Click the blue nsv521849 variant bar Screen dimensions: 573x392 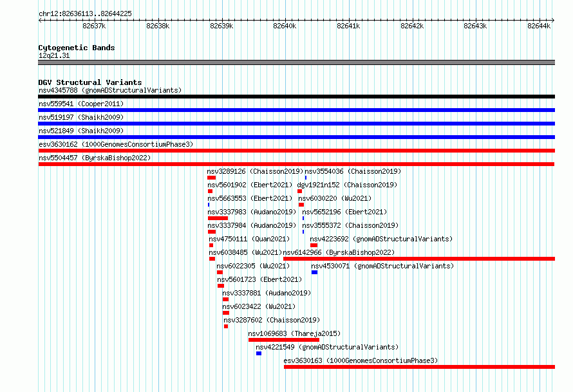(x=296, y=137)
